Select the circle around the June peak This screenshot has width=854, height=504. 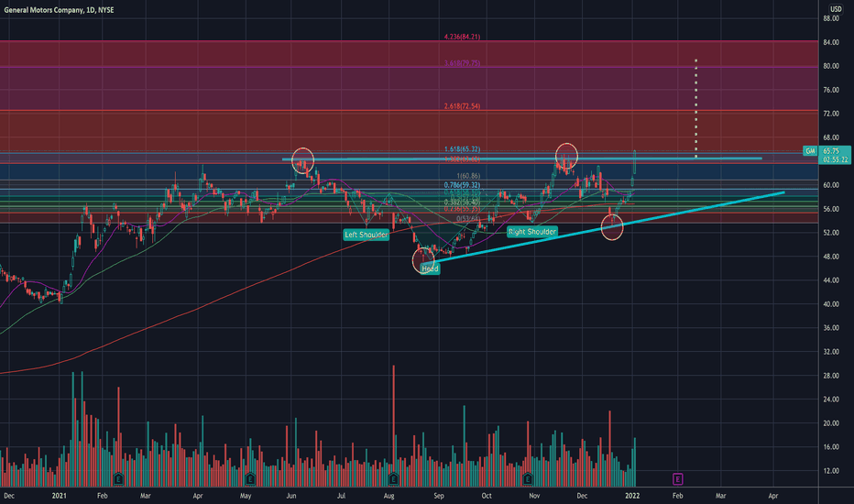coord(302,160)
